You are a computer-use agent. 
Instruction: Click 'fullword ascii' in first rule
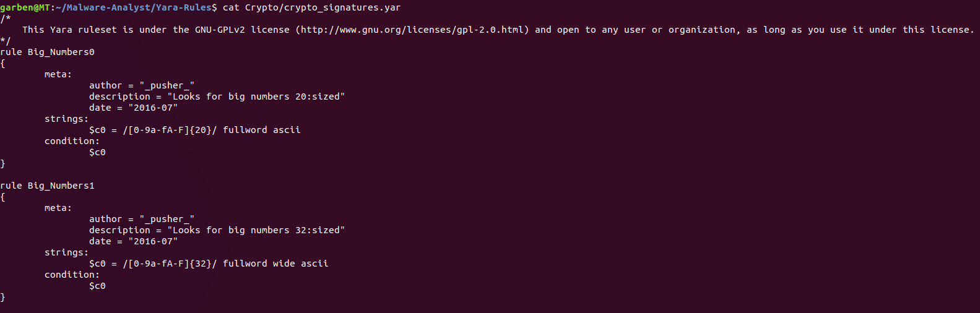pyautogui.click(x=262, y=130)
